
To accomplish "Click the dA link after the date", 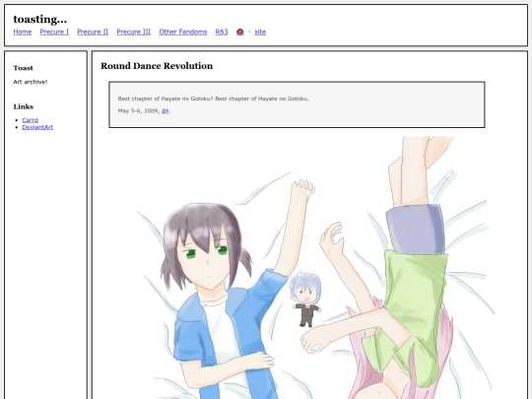I will point(166,111).
